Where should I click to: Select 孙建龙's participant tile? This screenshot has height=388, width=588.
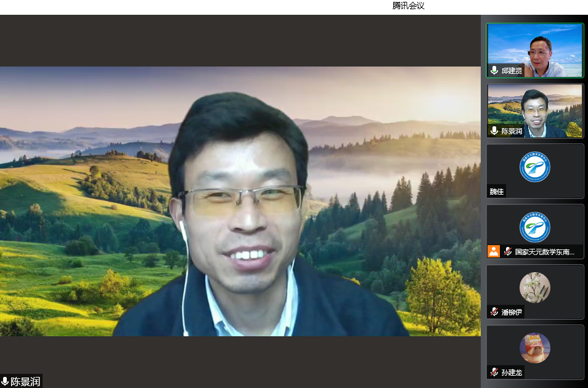coord(535,351)
